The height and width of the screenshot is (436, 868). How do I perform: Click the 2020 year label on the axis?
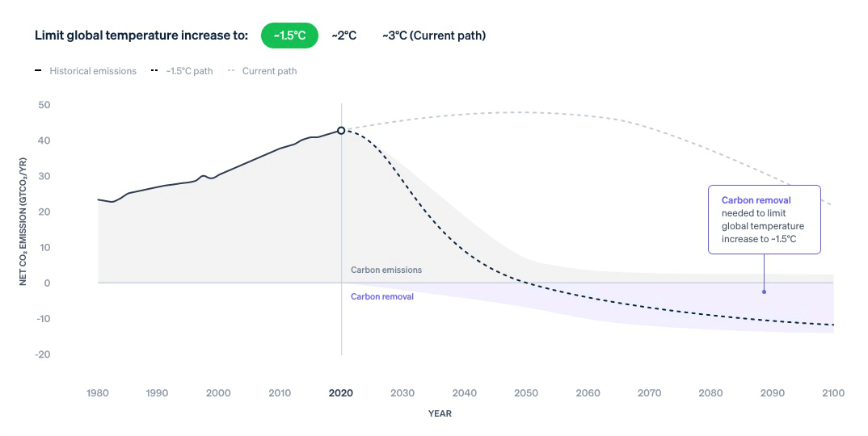pos(341,393)
